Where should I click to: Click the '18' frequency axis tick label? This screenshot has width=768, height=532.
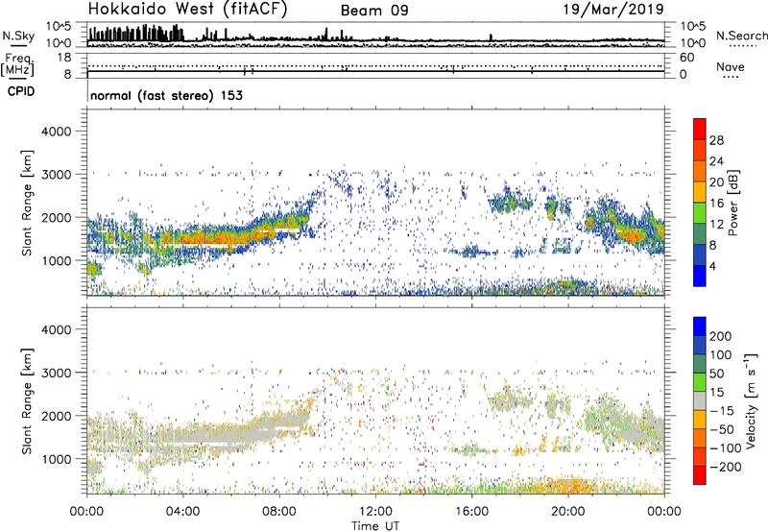(x=64, y=58)
